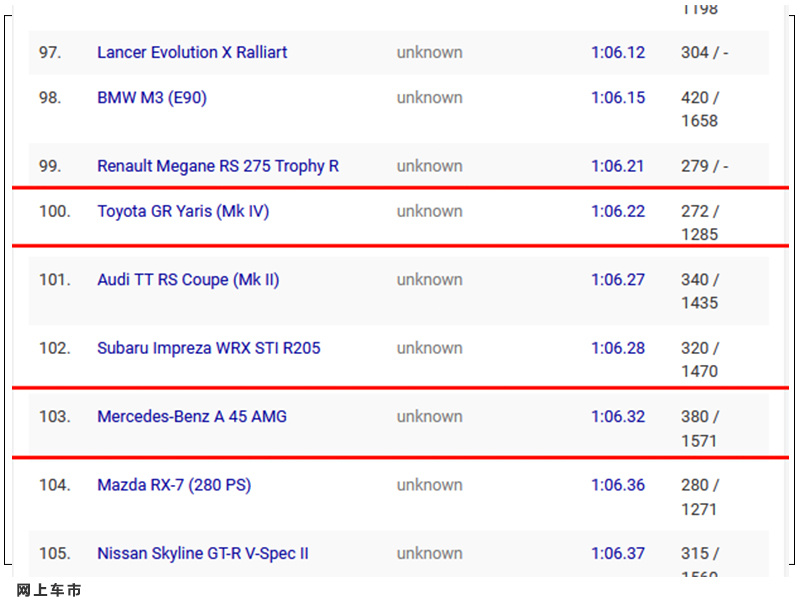Click lap time 1:06.32
Image resolution: width=800 pixels, height=600 pixels.
(x=618, y=416)
